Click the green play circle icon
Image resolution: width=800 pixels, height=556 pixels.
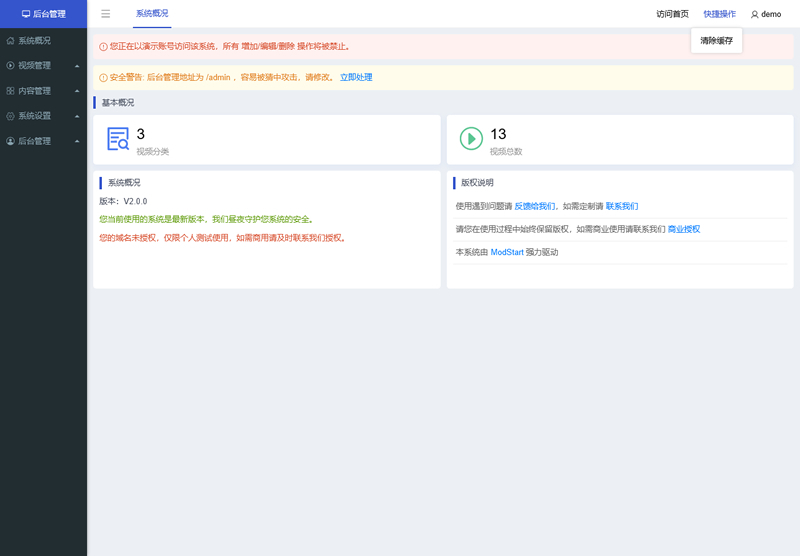(x=471, y=139)
